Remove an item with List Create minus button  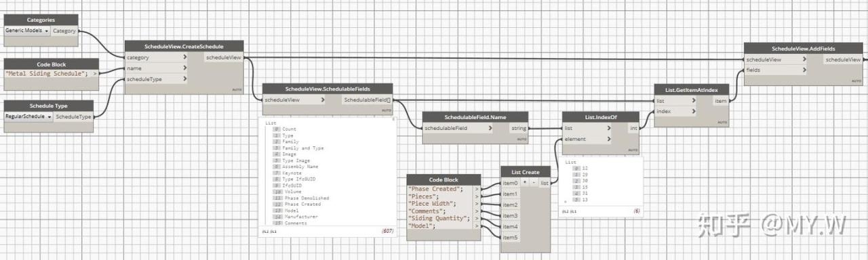[x=534, y=183]
